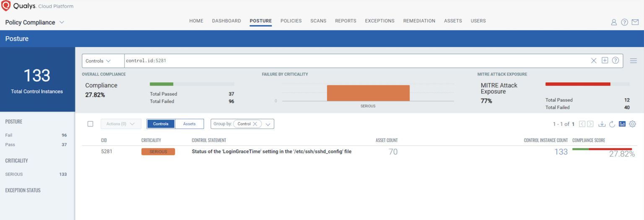Click asset count 70

393,152
